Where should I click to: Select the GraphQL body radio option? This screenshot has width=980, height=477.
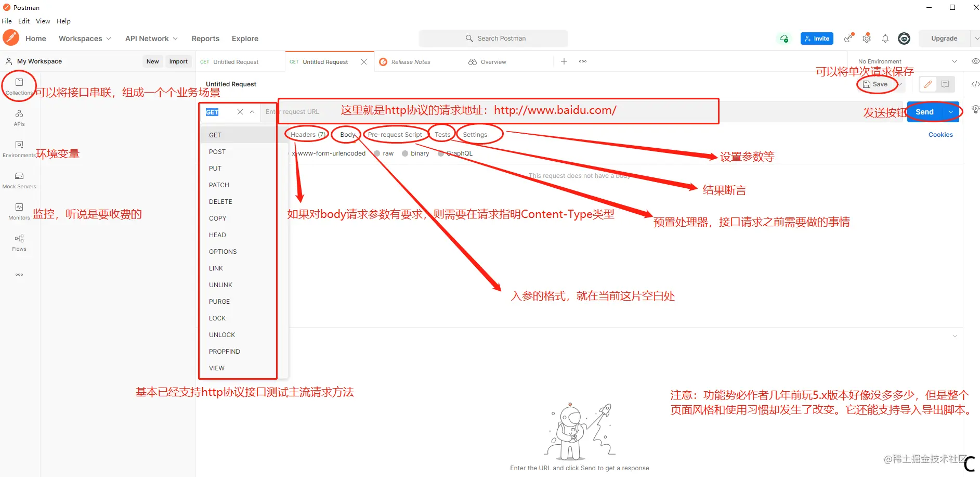point(441,153)
